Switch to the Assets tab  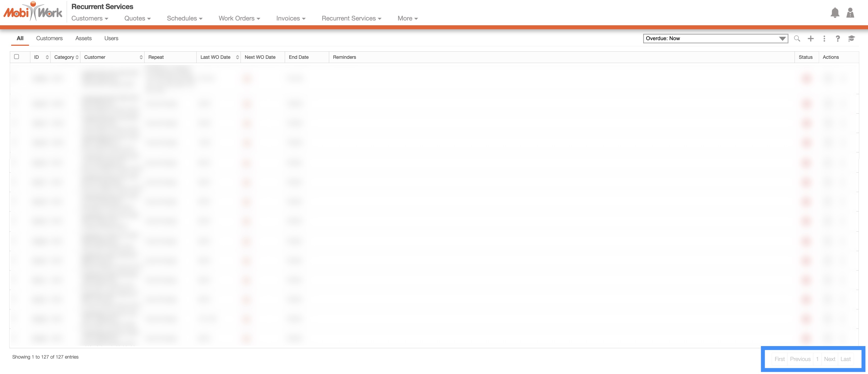[83, 38]
